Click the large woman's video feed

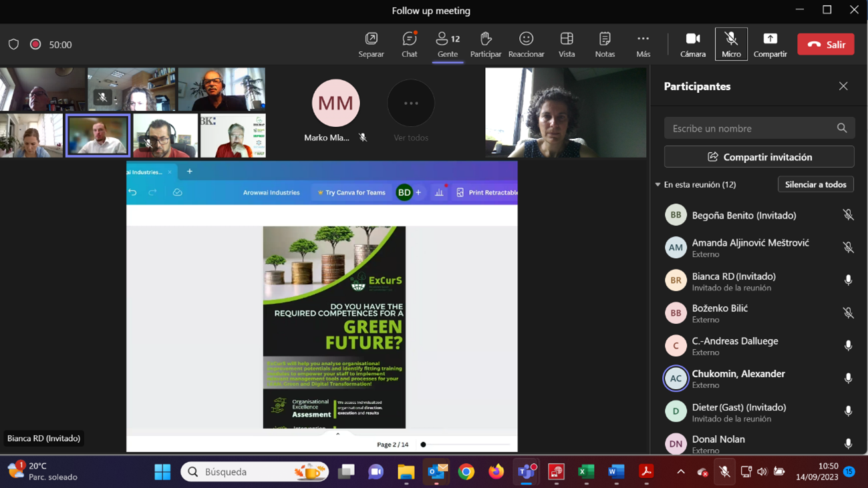[x=565, y=112]
